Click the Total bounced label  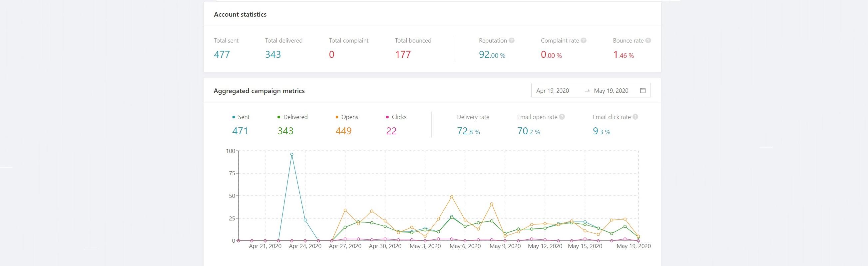pos(413,40)
